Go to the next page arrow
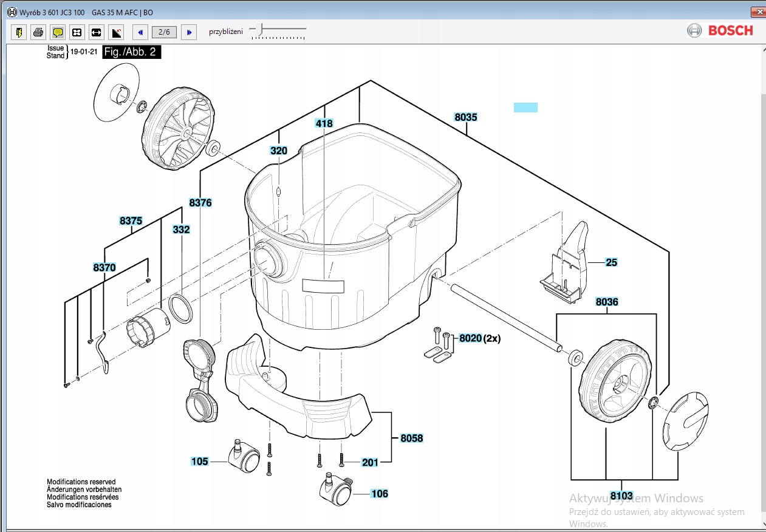This screenshot has width=766, height=532. (x=189, y=32)
